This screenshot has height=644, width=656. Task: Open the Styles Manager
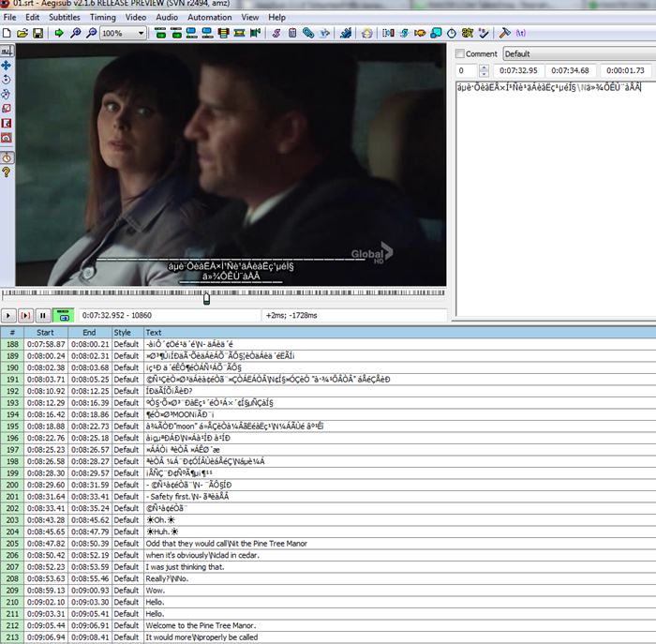[x=276, y=33]
